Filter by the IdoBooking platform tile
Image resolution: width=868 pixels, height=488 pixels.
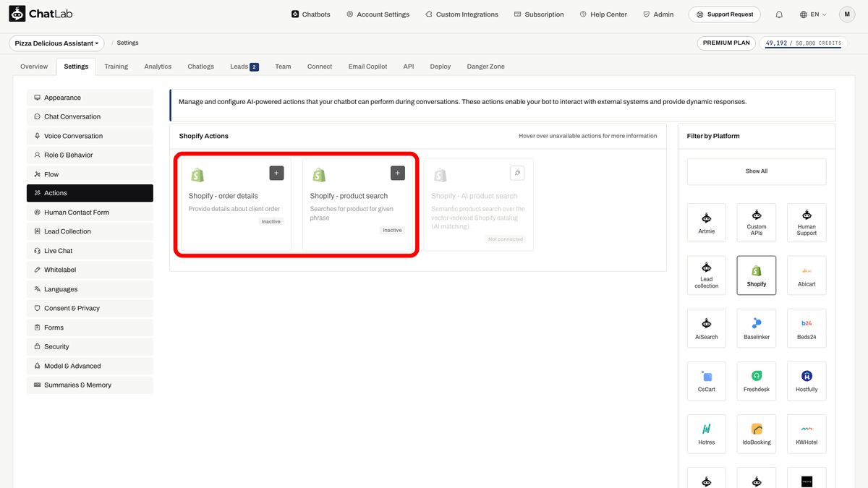(757, 434)
